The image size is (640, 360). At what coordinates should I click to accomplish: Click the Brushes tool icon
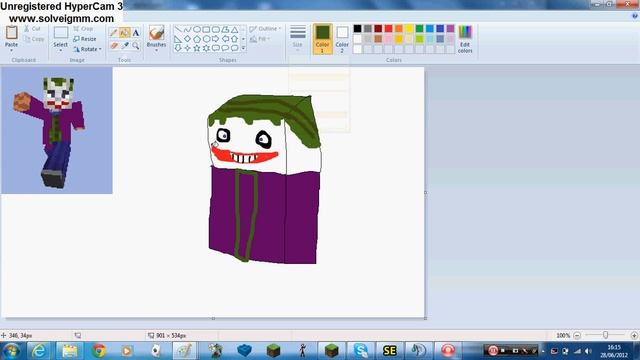click(x=156, y=33)
